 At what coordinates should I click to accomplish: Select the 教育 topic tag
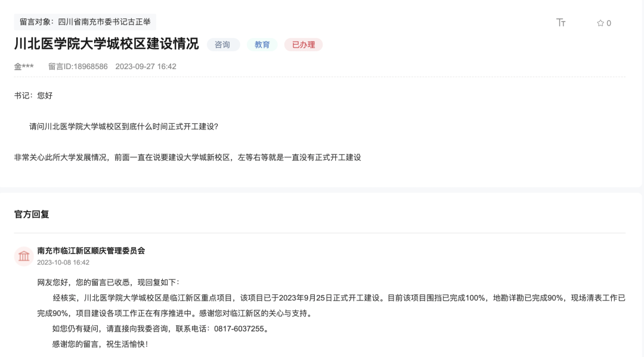(x=262, y=44)
